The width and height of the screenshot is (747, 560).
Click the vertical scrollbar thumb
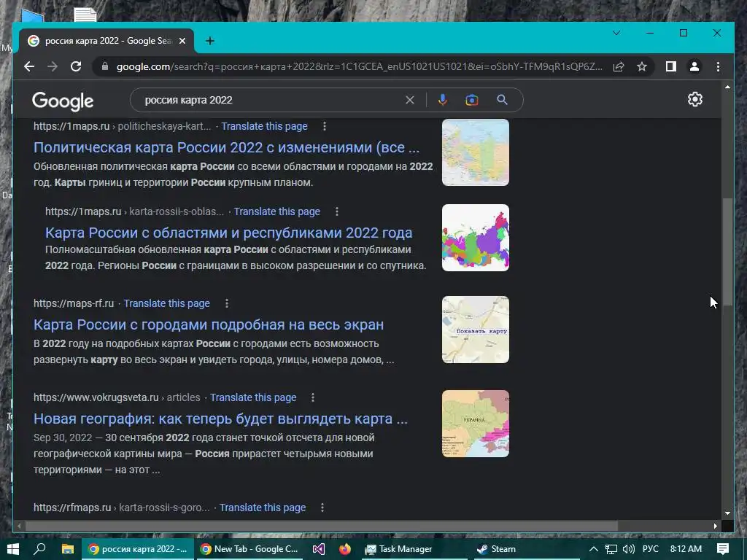(727, 252)
